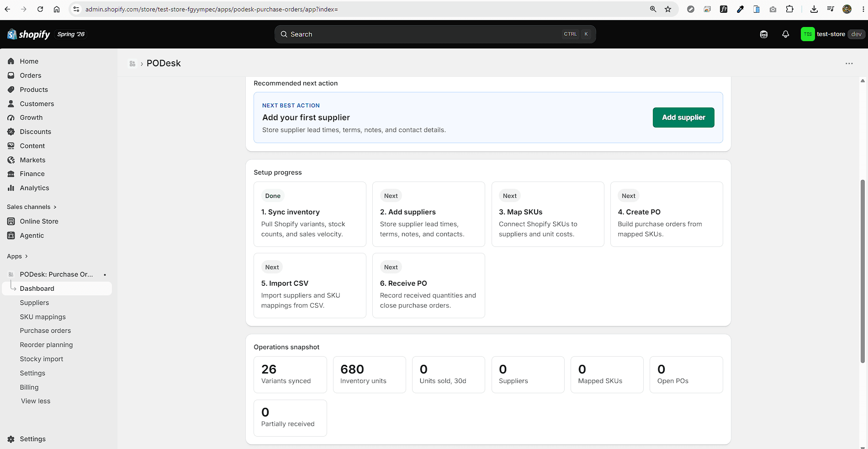The width and height of the screenshot is (868, 449).
Task: Open the 4. Create PO setup card
Action: tap(667, 214)
